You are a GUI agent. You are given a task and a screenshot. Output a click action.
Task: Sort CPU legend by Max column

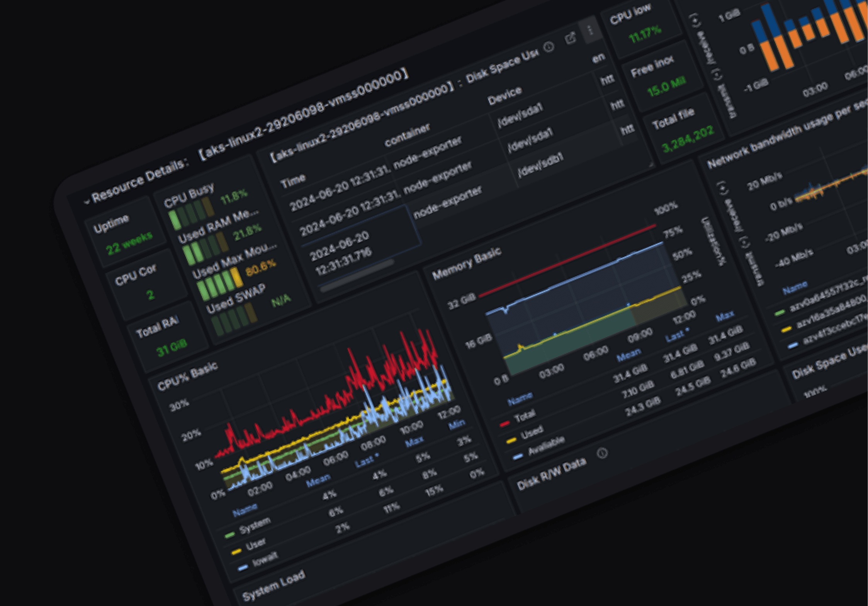pos(414,441)
